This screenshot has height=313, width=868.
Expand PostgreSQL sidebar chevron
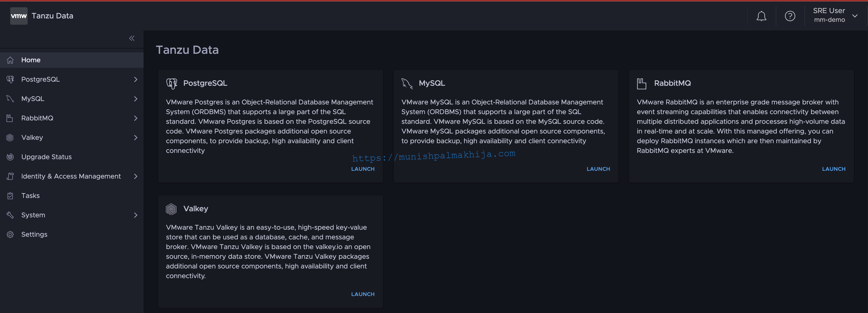pyautogui.click(x=135, y=79)
